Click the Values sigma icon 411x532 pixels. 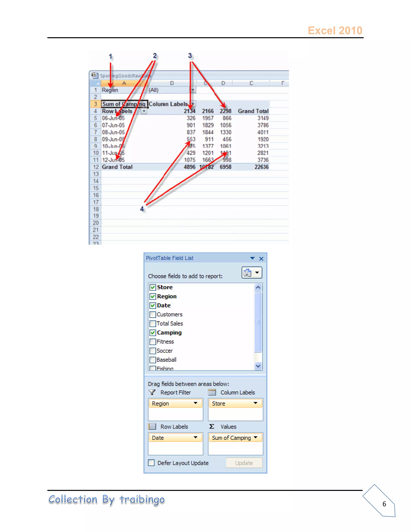coord(212,427)
